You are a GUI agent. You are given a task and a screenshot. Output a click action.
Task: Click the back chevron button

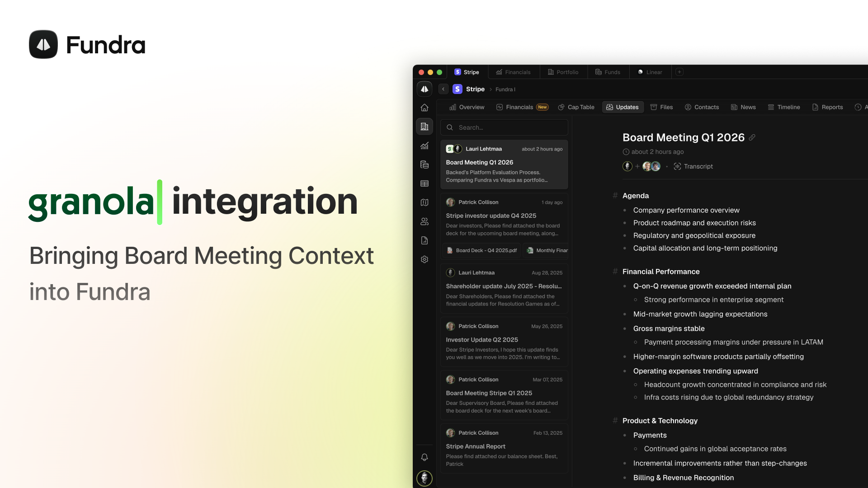coord(443,89)
